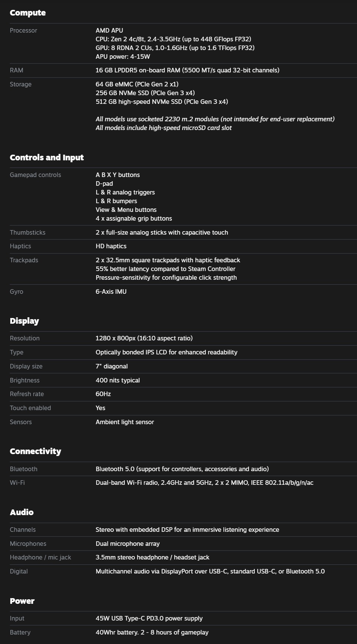The image size is (357, 644).
Task: Click the Compute section heading
Action: coord(28,13)
